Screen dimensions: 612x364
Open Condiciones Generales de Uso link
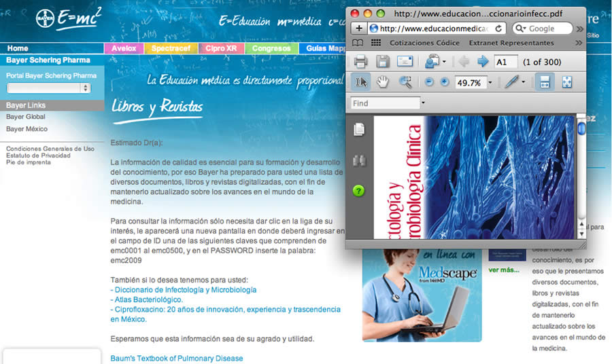click(x=50, y=149)
